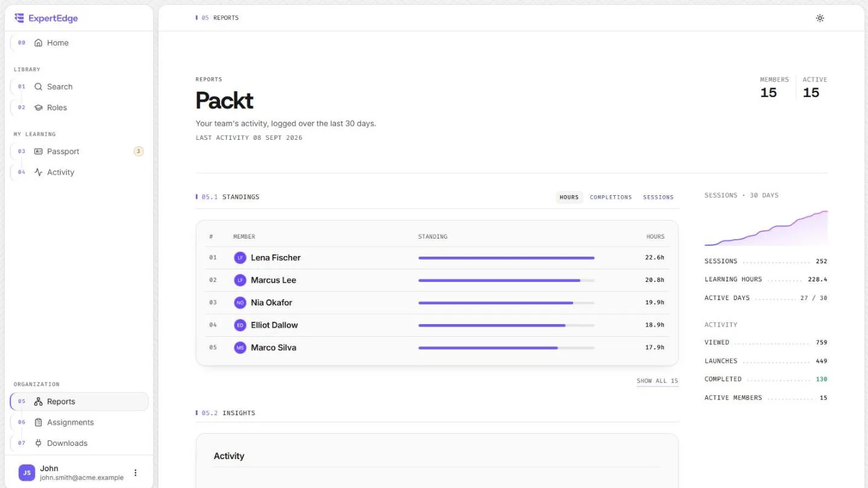Image resolution: width=868 pixels, height=488 pixels.
Task: Open Home via its house icon
Action: tap(39, 43)
